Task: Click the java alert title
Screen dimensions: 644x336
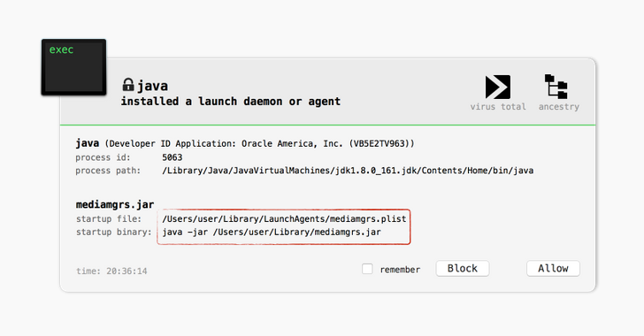Action: [152, 86]
